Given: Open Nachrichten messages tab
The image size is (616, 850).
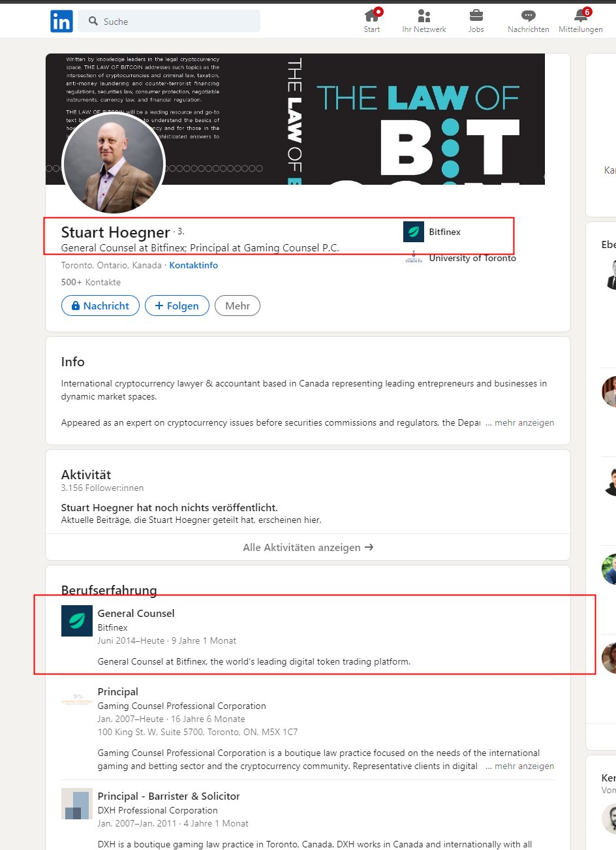Looking at the screenshot, I should click(529, 21).
